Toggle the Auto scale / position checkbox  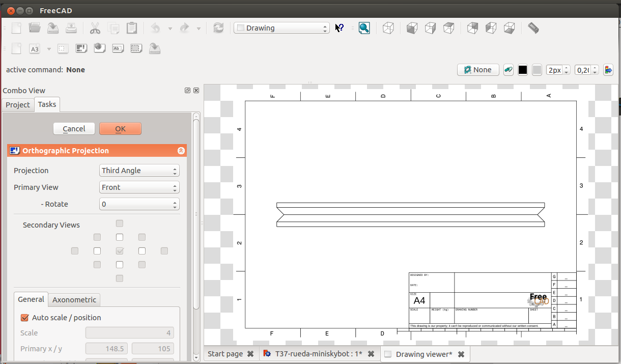click(x=24, y=318)
